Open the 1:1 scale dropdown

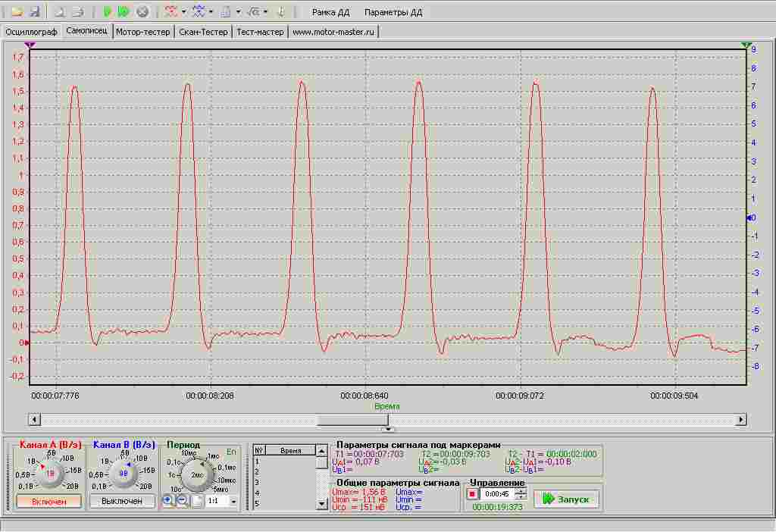pos(233,502)
